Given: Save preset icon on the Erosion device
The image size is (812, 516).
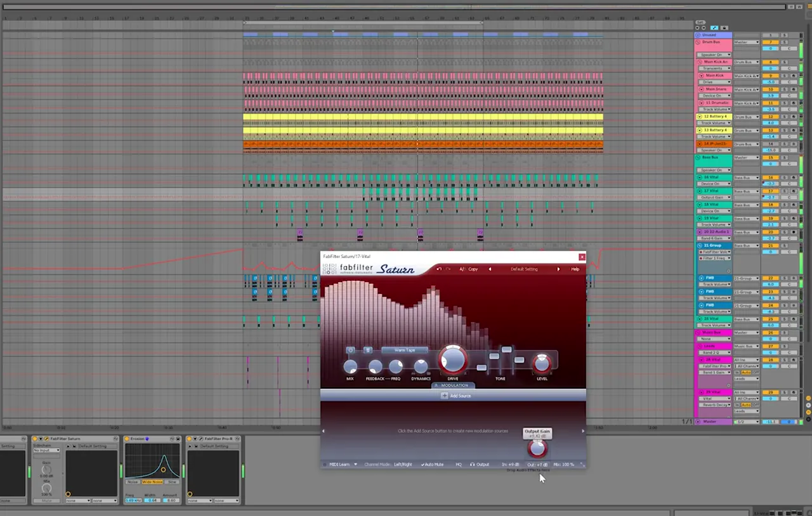Looking at the screenshot, I should click(179, 439).
